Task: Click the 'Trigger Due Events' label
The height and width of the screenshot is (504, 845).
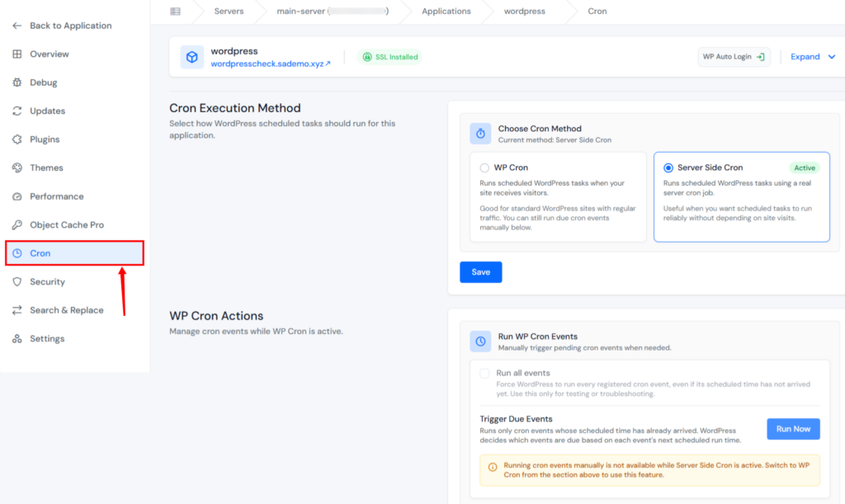Action: click(516, 419)
